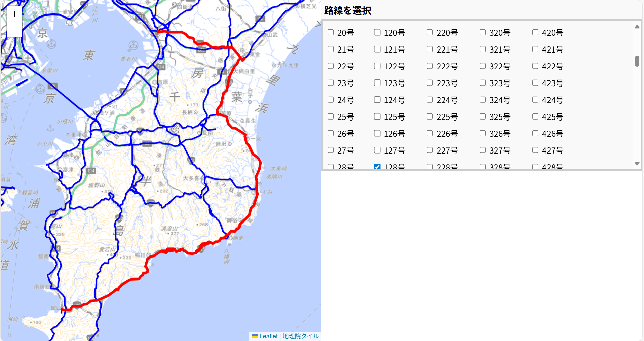Enable the 20号 route
The image size is (644, 341).
point(331,32)
